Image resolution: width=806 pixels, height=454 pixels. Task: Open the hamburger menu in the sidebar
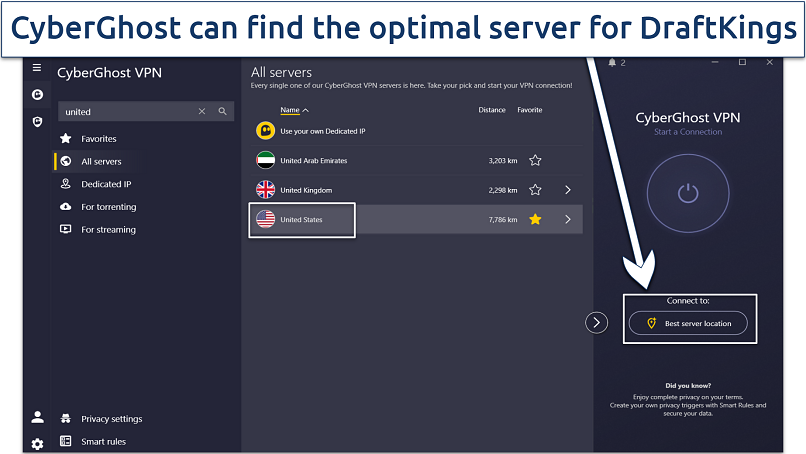pos(37,68)
